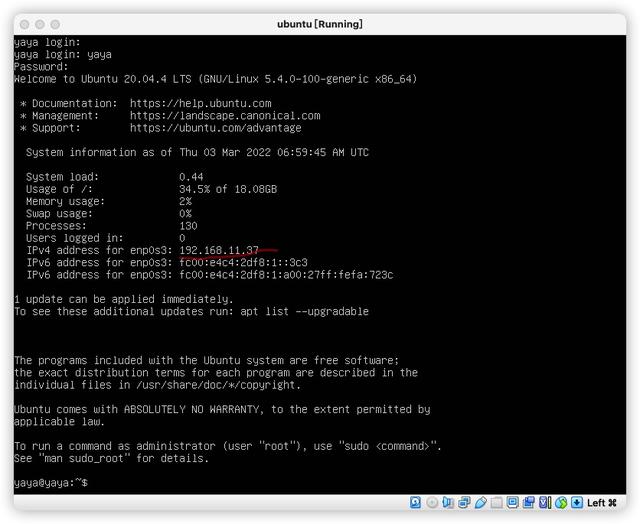The height and width of the screenshot is (524, 640).
Task: Close the ubuntu VM window
Action: [24, 24]
